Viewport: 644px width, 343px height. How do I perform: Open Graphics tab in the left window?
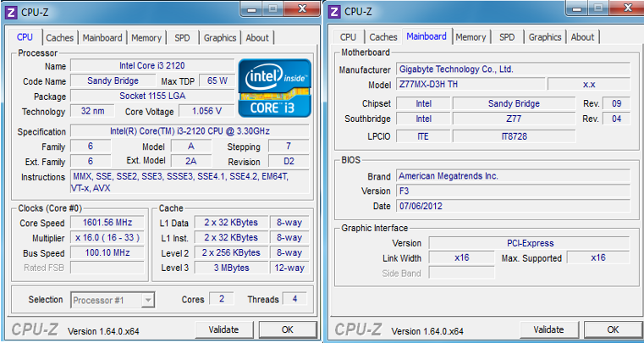[x=220, y=38]
